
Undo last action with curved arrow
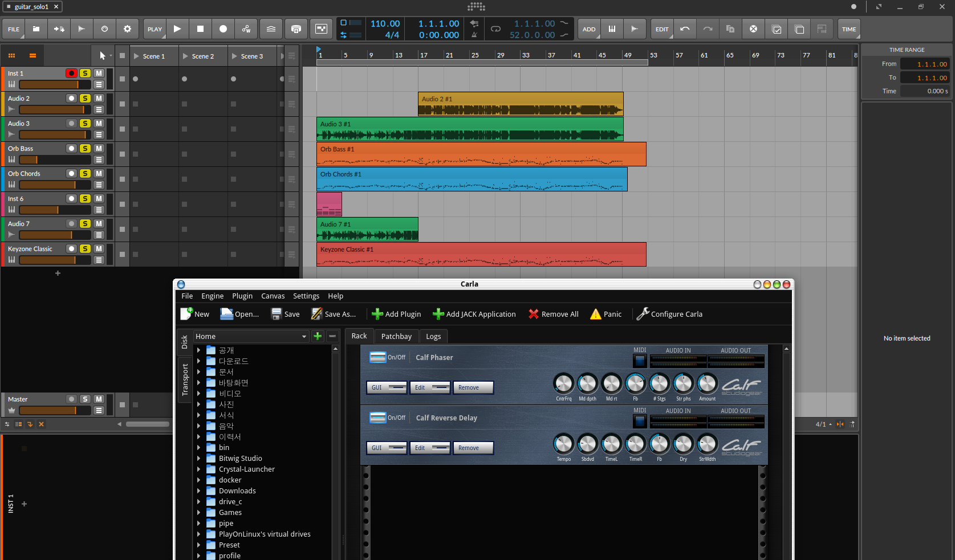click(x=685, y=29)
